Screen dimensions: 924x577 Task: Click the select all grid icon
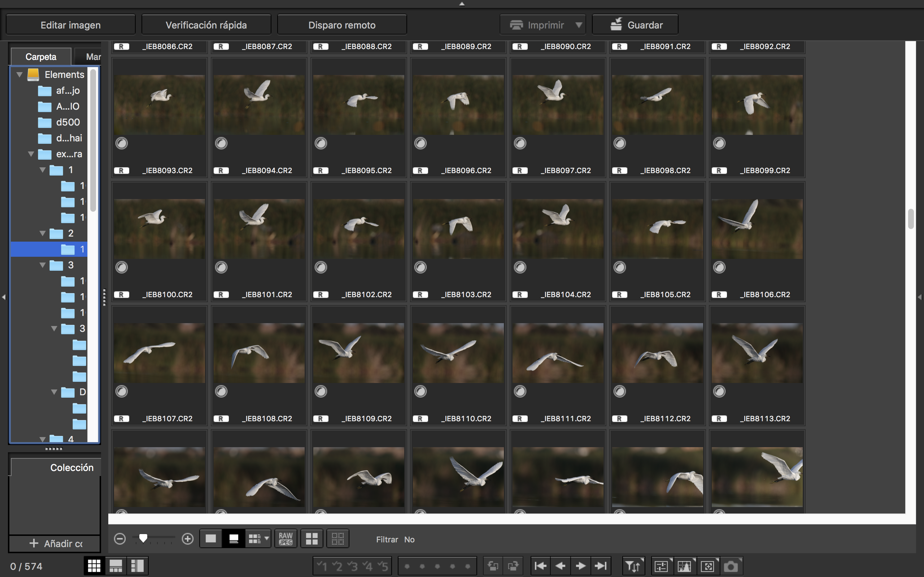311,539
